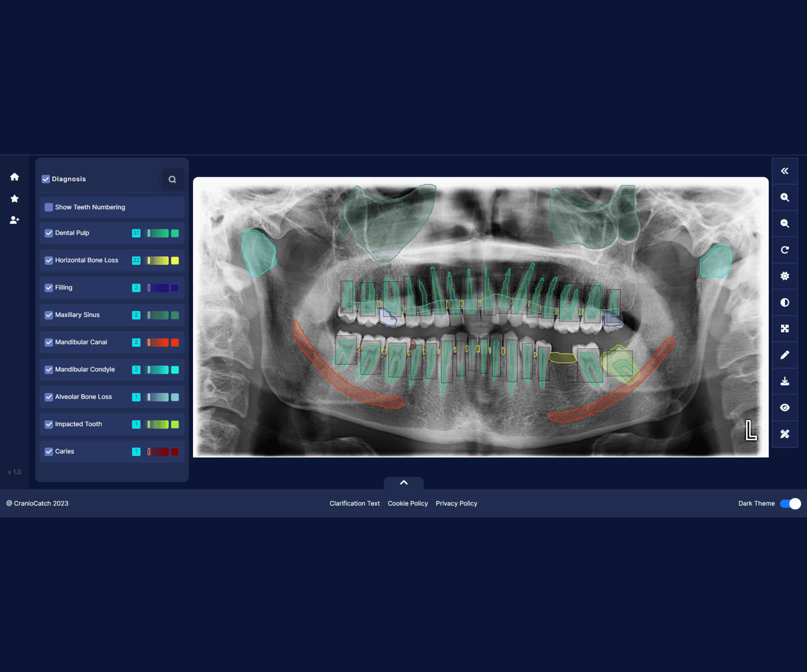Click the Caries dark red swatch

175,452
